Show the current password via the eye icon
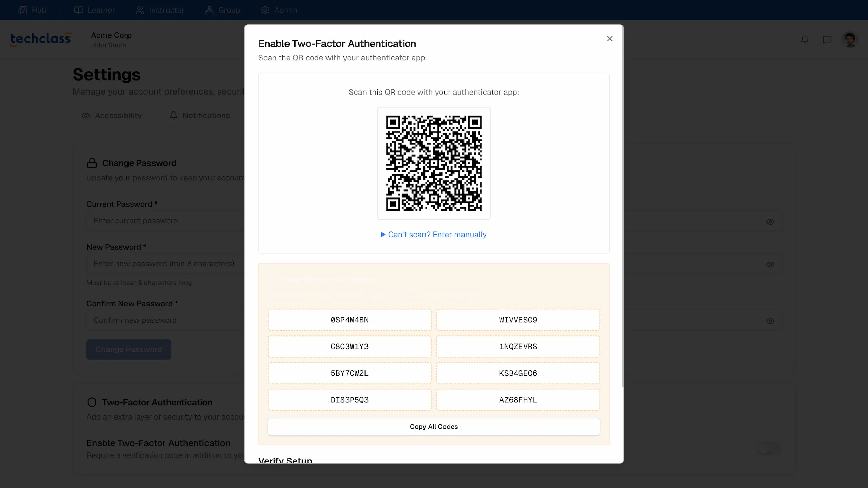The width and height of the screenshot is (868, 488). pyautogui.click(x=770, y=222)
